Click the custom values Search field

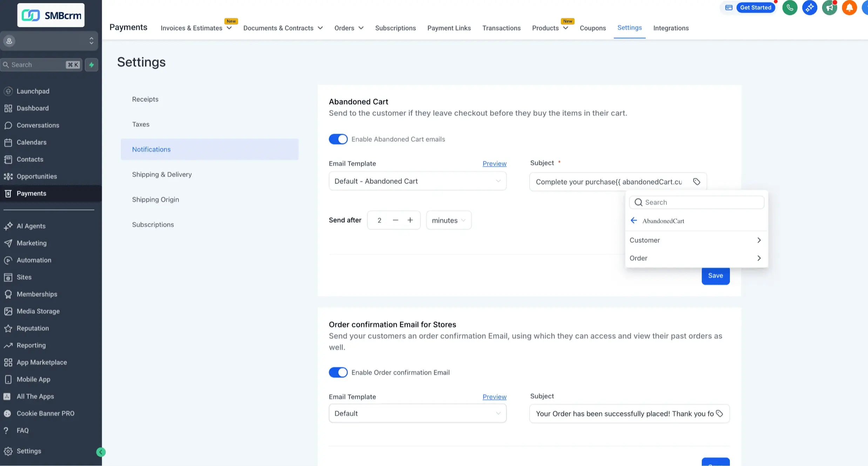pyautogui.click(x=697, y=202)
